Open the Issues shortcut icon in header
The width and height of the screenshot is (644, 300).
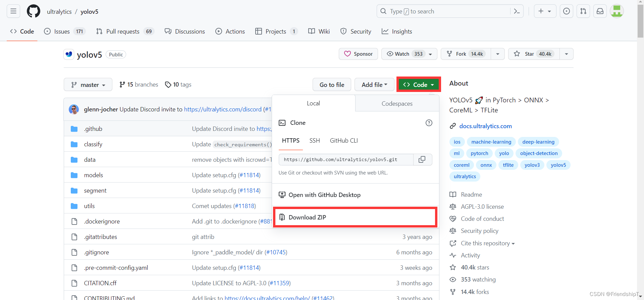point(567,11)
